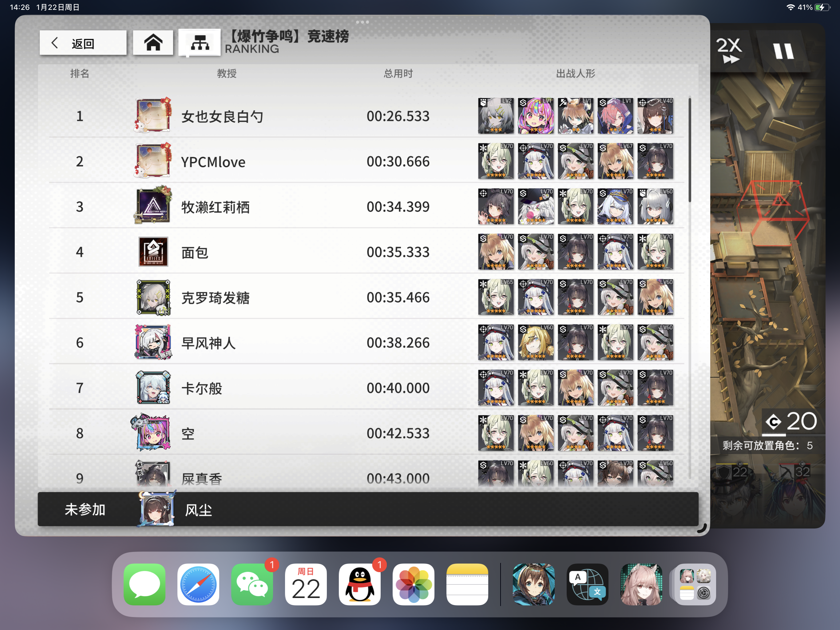Click time 00:30.666 of YPCMlove
840x630 pixels.
pos(398,161)
